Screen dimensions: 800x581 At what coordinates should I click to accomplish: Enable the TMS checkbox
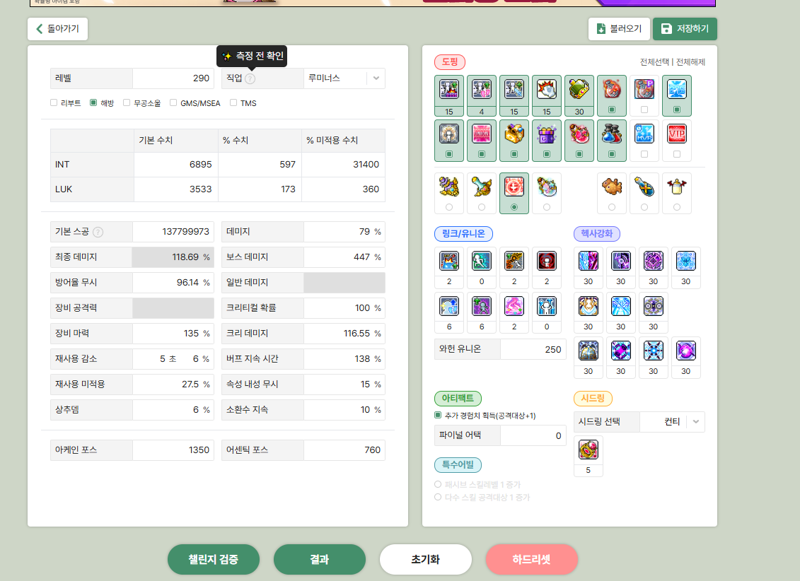coord(233,103)
